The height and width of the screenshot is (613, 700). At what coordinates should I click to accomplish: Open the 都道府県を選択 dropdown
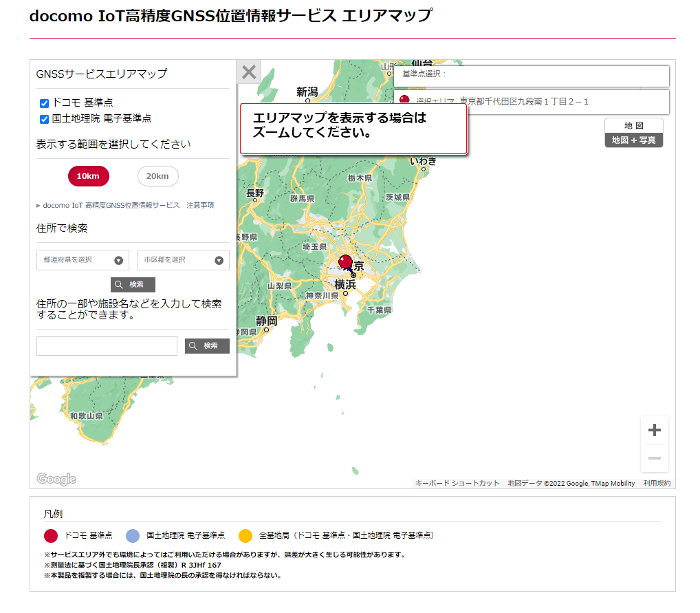(83, 260)
